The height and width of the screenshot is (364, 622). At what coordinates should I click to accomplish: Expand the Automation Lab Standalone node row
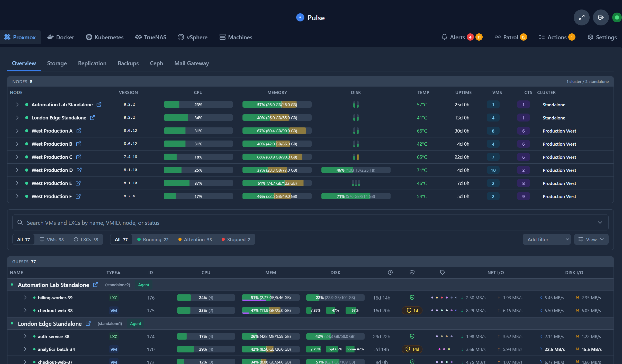click(x=17, y=105)
